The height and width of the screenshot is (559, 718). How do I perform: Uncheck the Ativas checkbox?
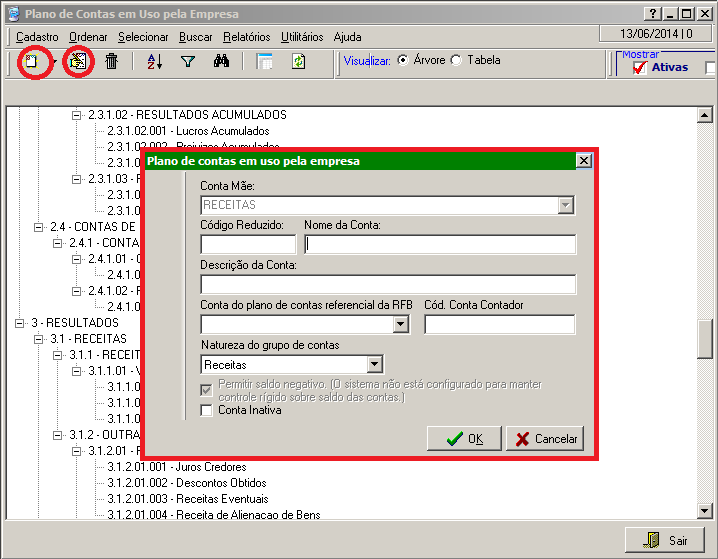640,68
